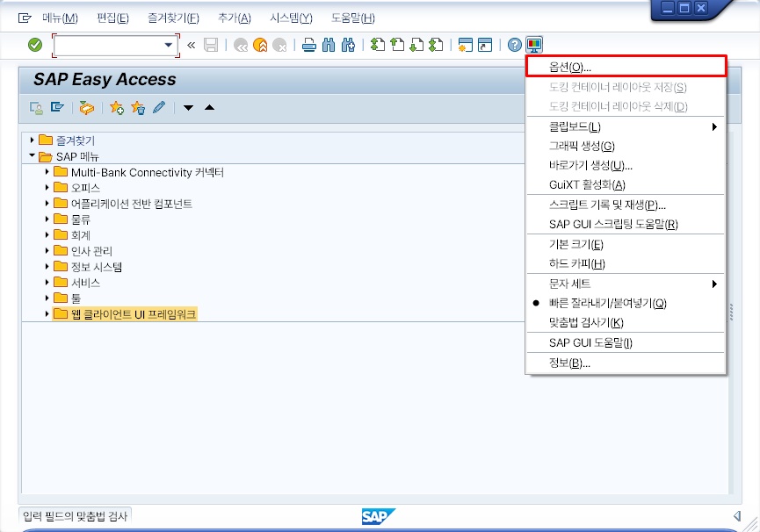Click the User Menu icon
This screenshot has width=760, height=532.
pos(36,107)
